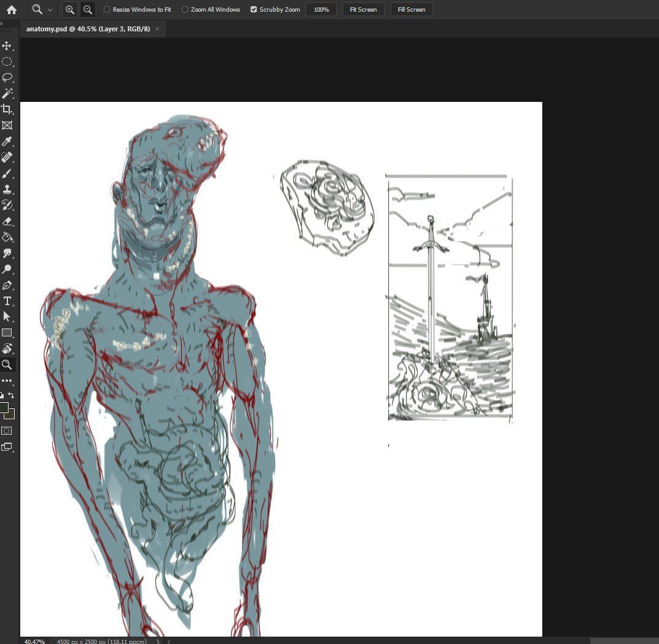Disable the Scrubby Zoom checkbox
The image size is (659, 644).
coord(254,10)
